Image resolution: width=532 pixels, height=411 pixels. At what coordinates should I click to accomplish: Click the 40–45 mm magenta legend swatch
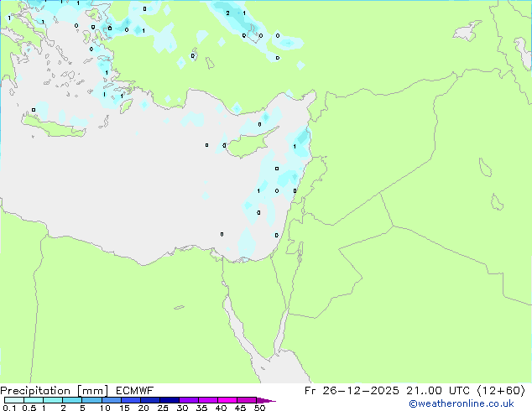point(227,400)
